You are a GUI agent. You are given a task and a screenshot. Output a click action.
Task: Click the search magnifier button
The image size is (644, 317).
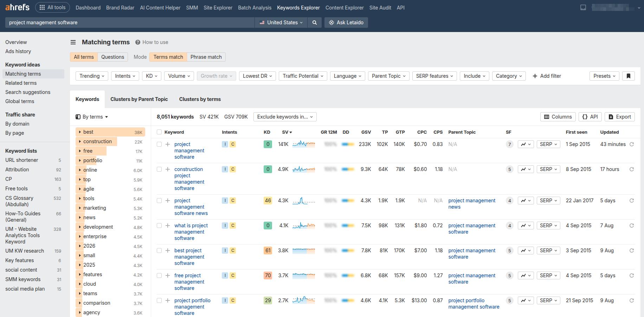(315, 23)
